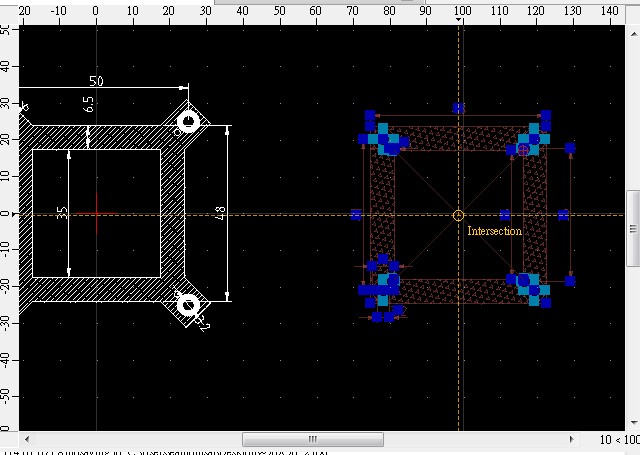
Task: Click the 10 < 100 grid status readout
Action: point(619,440)
